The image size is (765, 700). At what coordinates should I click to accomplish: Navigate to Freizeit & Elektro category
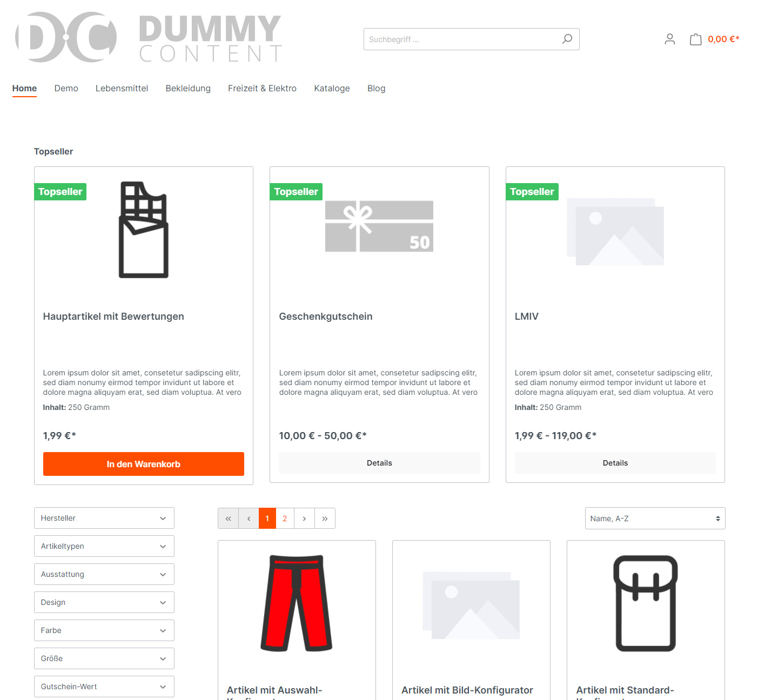[x=262, y=88]
